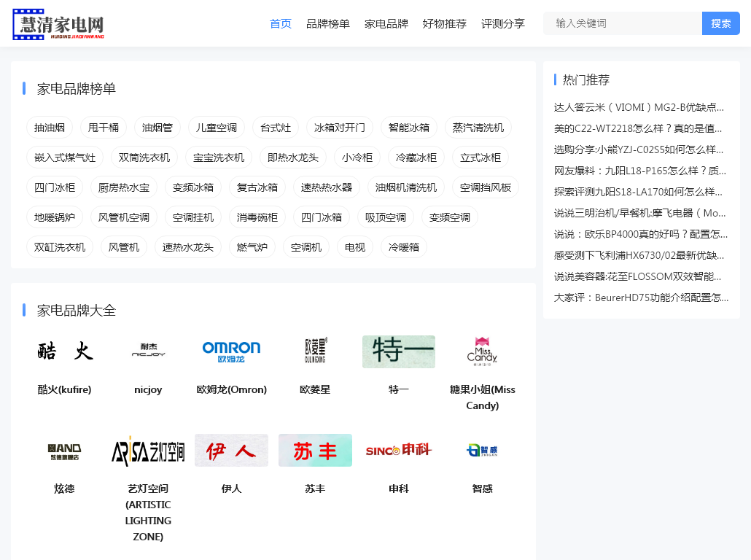Screen dimensions: 751x560
Task: Click the 炫德 brand logo
Action: click(65, 451)
